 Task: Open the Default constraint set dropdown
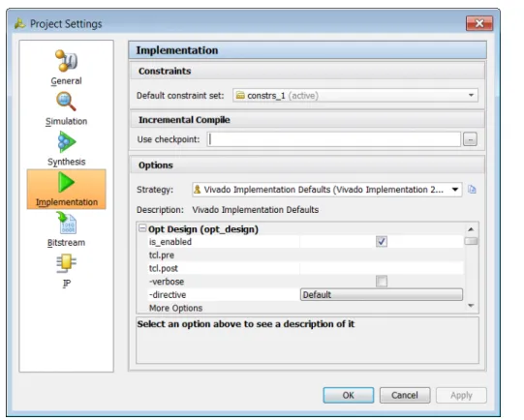(x=355, y=96)
